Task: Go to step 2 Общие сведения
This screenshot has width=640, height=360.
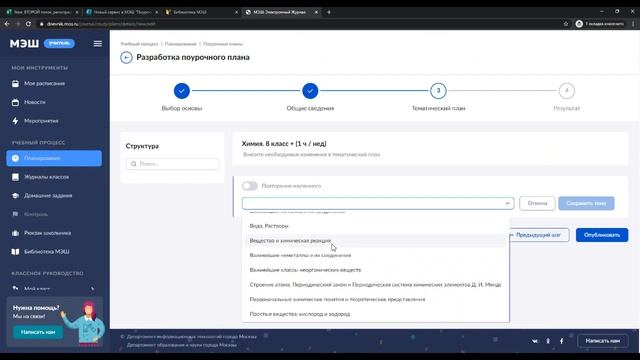Action: (310, 91)
